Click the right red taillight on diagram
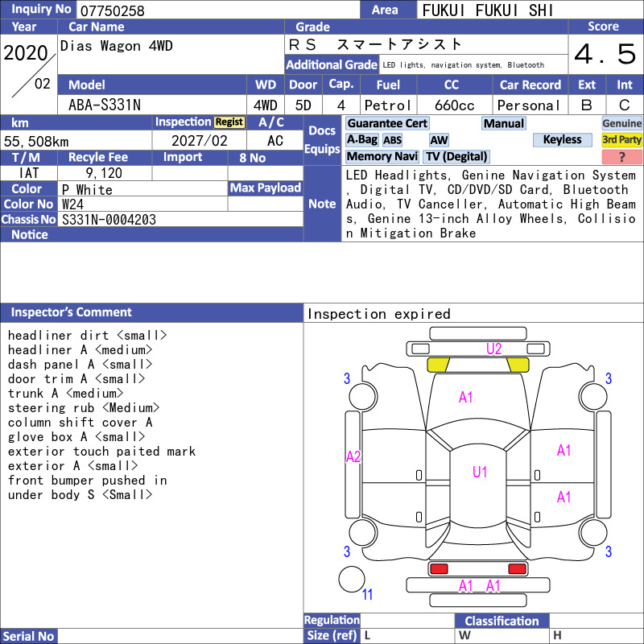Image resolution: width=644 pixels, height=644 pixels. point(517,569)
